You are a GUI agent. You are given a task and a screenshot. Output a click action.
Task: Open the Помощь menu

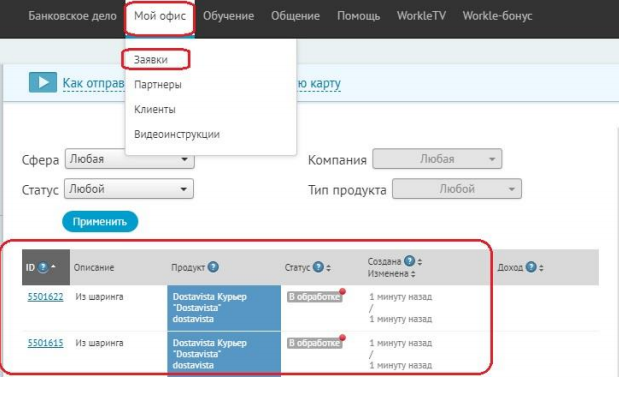tap(358, 16)
